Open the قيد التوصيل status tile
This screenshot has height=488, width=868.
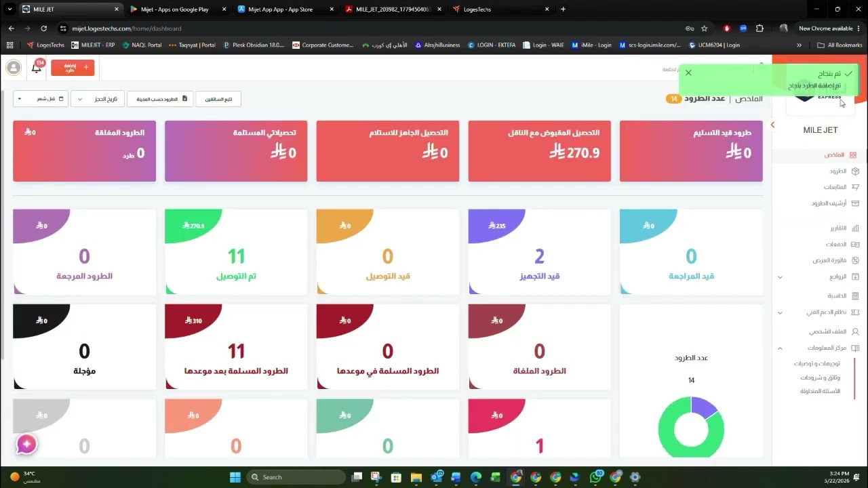coord(388,251)
